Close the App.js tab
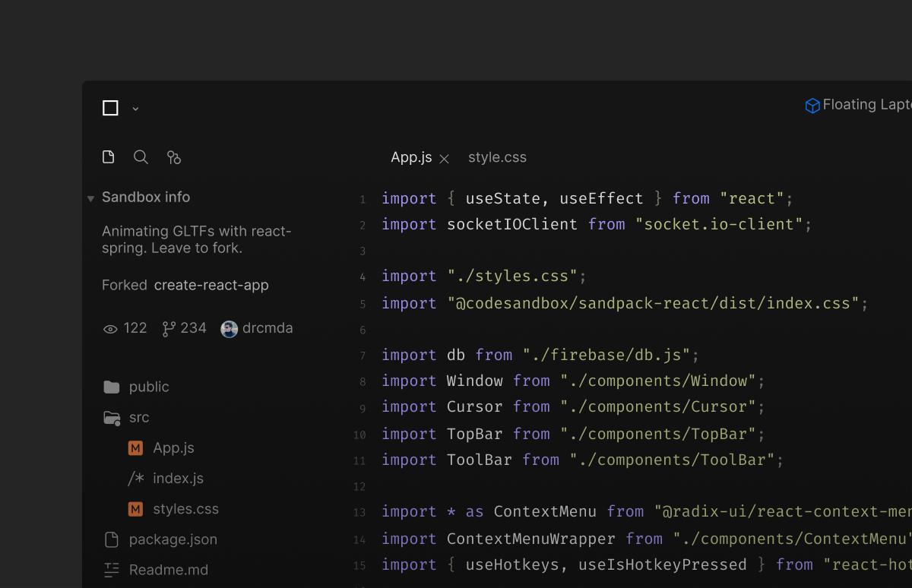This screenshot has height=588, width=912. click(444, 158)
